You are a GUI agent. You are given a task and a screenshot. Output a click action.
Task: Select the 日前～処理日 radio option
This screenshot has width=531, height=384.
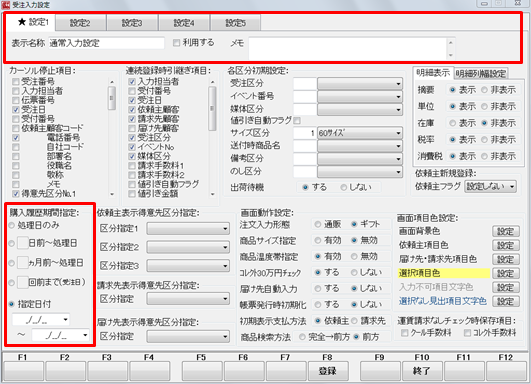pyautogui.click(x=12, y=243)
